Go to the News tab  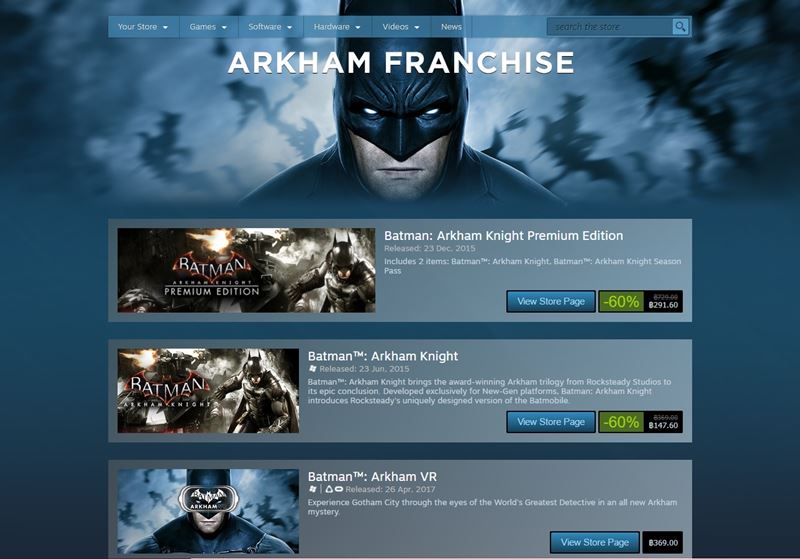452,27
